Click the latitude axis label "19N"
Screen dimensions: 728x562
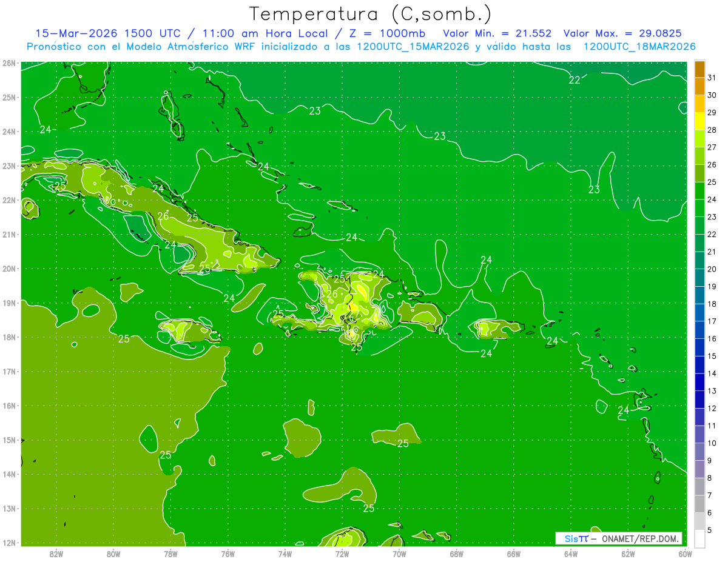[x=8, y=303]
